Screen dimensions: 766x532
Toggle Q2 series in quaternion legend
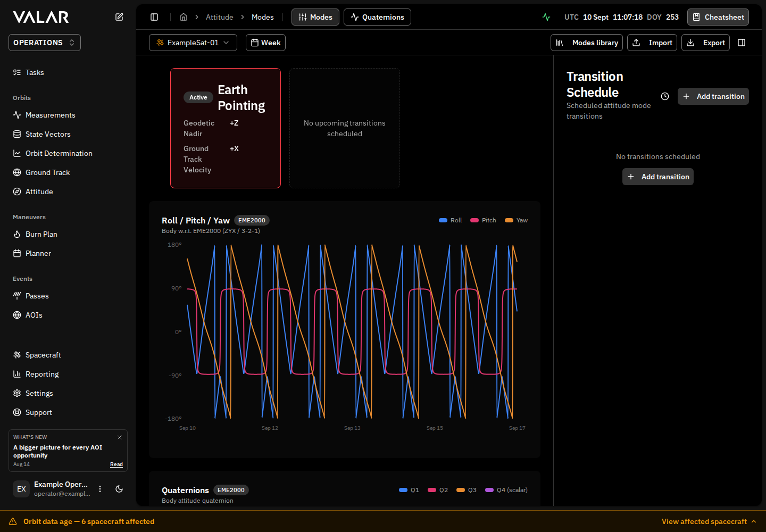point(438,490)
